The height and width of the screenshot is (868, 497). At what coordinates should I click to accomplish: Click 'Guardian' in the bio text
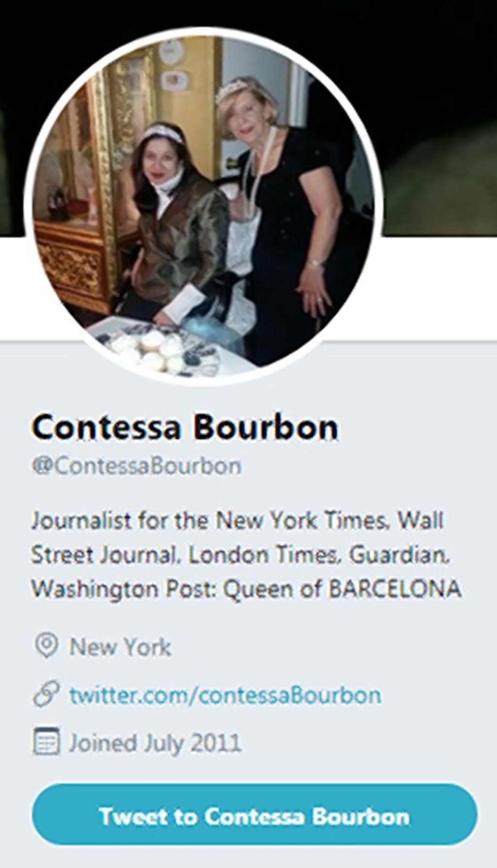(x=398, y=555)
